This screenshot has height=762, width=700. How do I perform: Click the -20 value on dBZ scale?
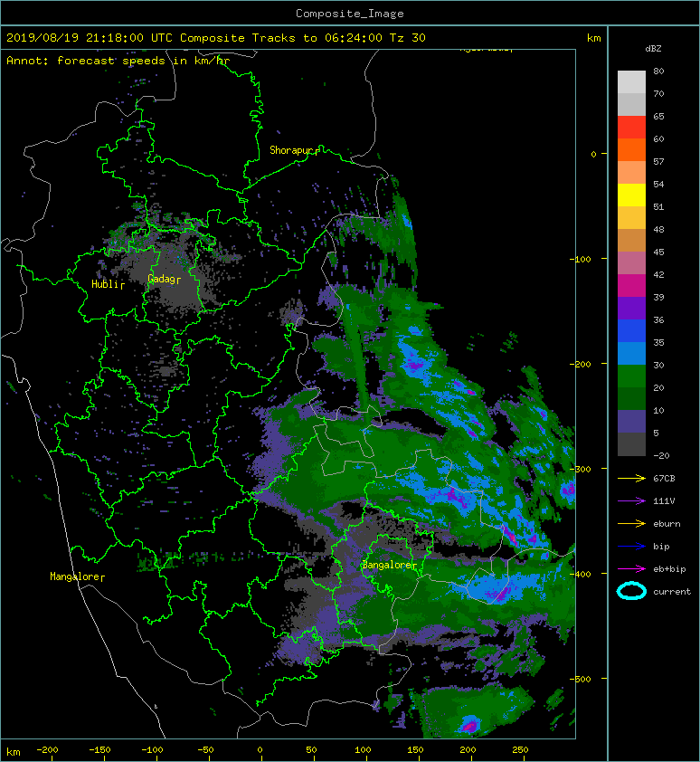pyautogui.click(x=661, y=456)
